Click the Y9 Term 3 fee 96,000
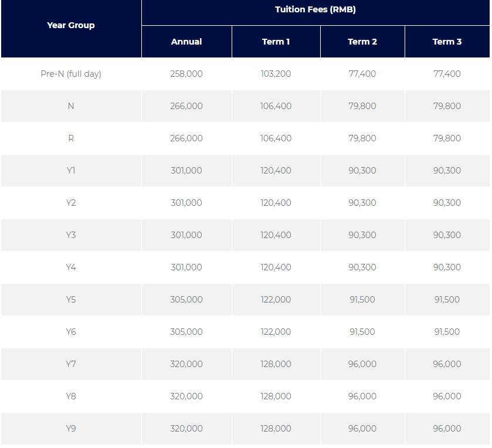Viewport: 492px width, 448px height. [x=447, y=429]
